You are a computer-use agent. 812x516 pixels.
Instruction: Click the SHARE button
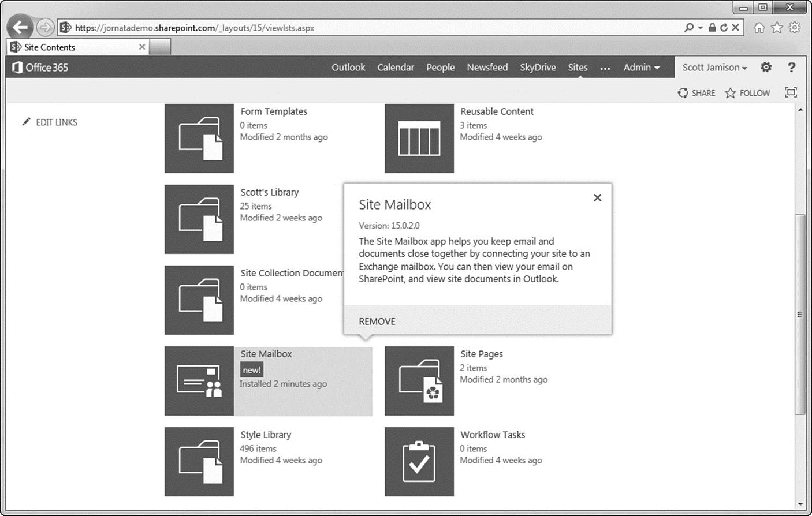(x=696, y=93)
